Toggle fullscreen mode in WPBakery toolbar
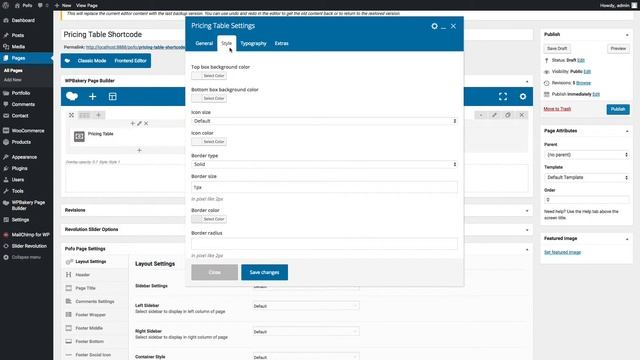640x360 pixels. (x=503, y=96)
